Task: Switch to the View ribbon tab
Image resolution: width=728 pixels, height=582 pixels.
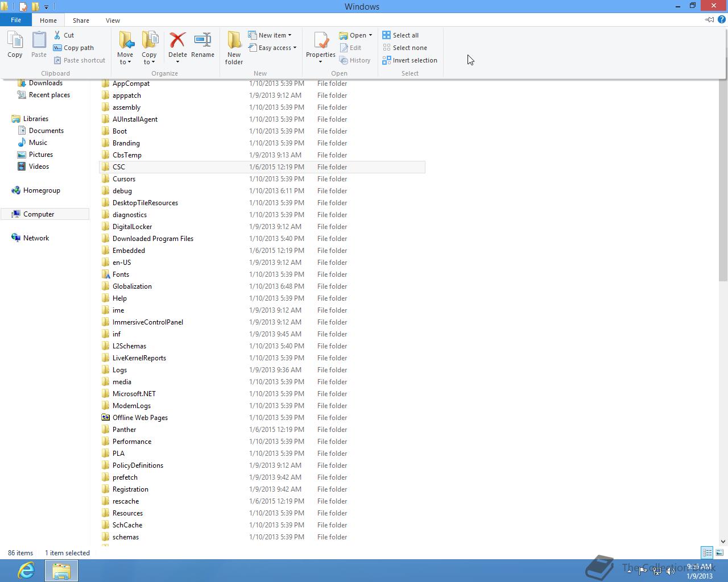Action: (x=113, y=20)
